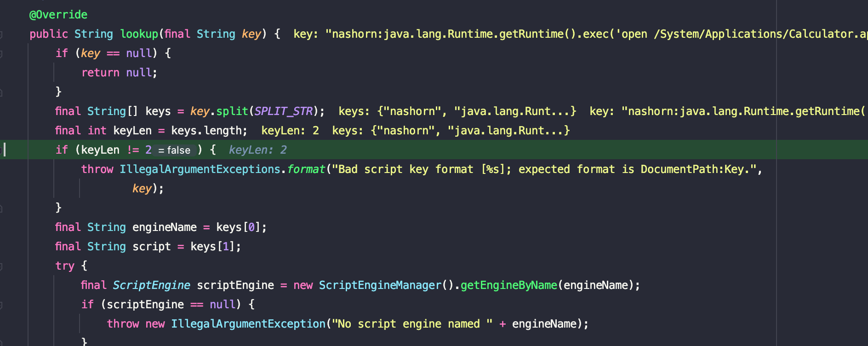868x346 pixels.
Task: Click 'engineName' after the plus sign
Action: (544, 324)
